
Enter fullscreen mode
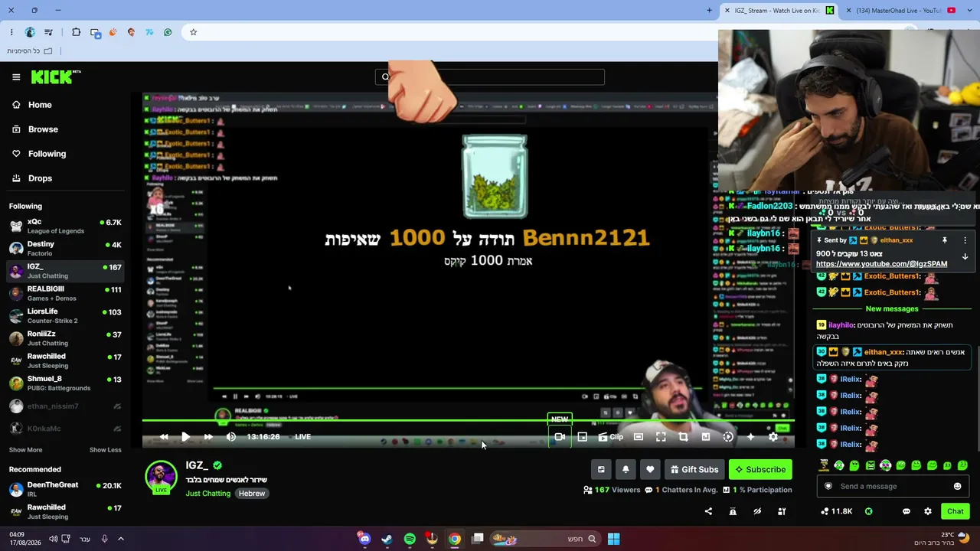click(661, 437)
